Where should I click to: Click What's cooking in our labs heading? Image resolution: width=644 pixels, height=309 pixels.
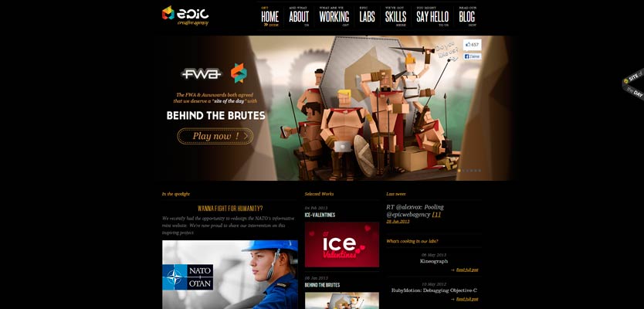tap(412, 241)
